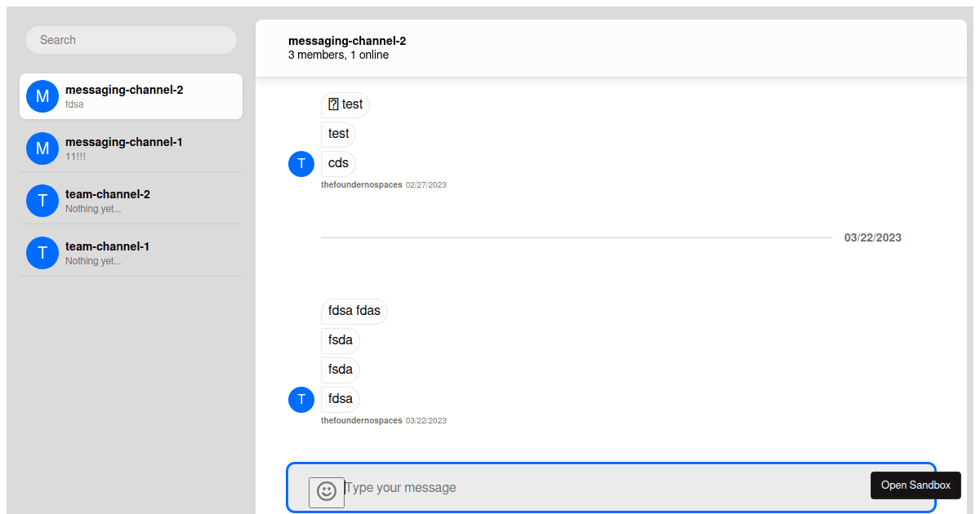The width and height of the screenshot is (980, 514).
Task: Click team-channel-2 avatar icon
Action: pos(42,201)
